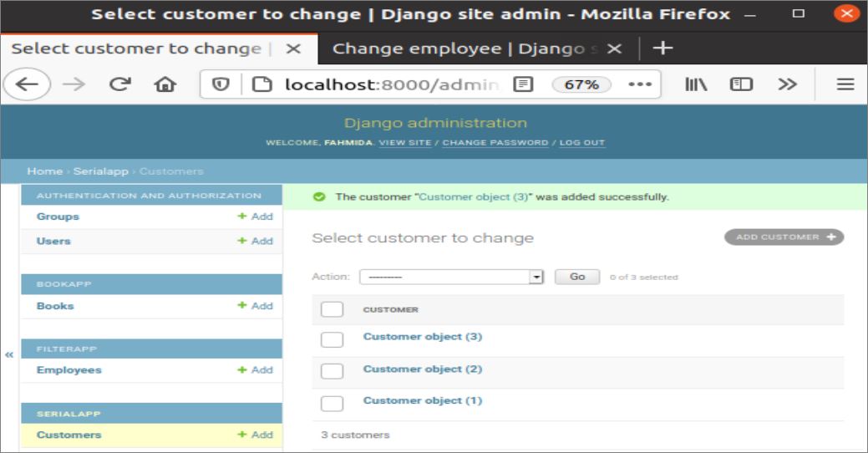Click the '3 customers' count text
This screenshot has width=868, height=453.
click(x=355, y=435)
